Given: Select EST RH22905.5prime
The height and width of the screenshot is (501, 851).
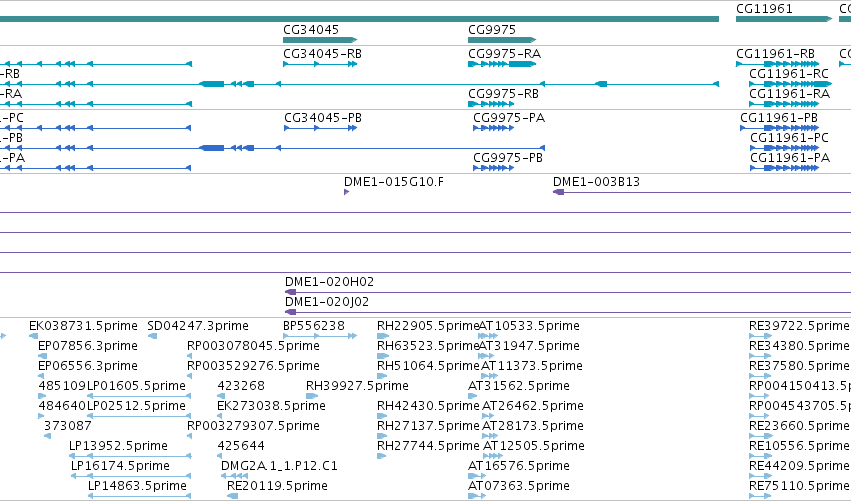Looking at the screenshot, I should (x=428, y=326).
